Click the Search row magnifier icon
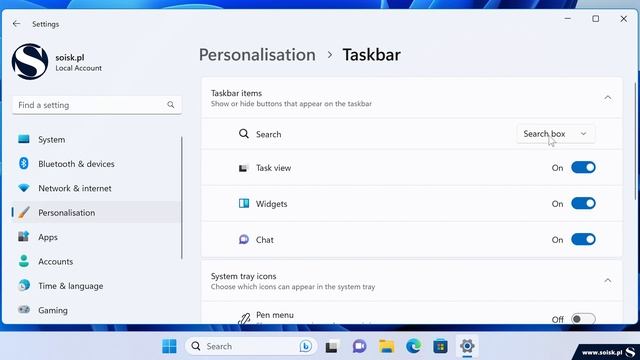Viewport: 640px width, 360px height. [x=244, y=133]
